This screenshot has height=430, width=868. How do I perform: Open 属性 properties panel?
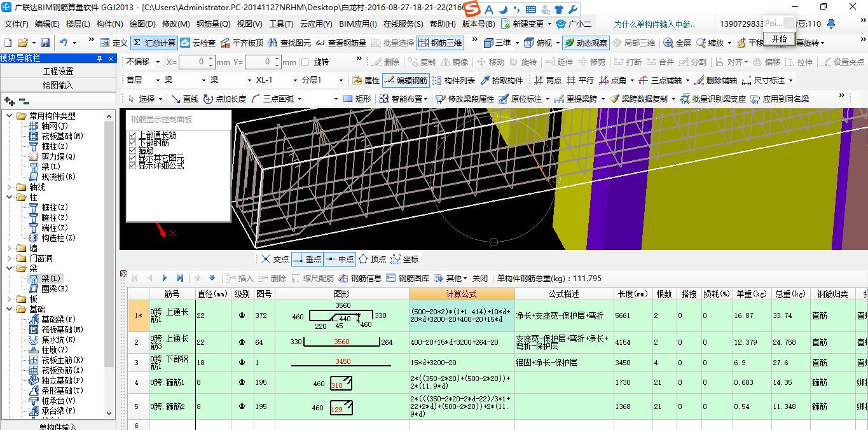[366, 80]
